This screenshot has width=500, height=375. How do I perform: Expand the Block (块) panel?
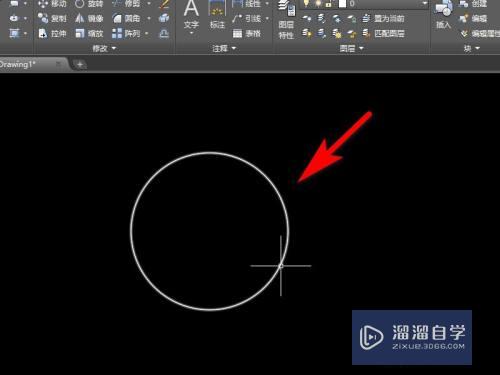tap(472, 49)
